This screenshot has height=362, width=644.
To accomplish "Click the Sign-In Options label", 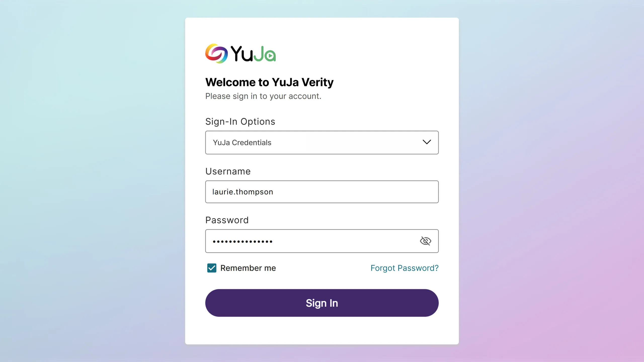I will coord(240,121).
